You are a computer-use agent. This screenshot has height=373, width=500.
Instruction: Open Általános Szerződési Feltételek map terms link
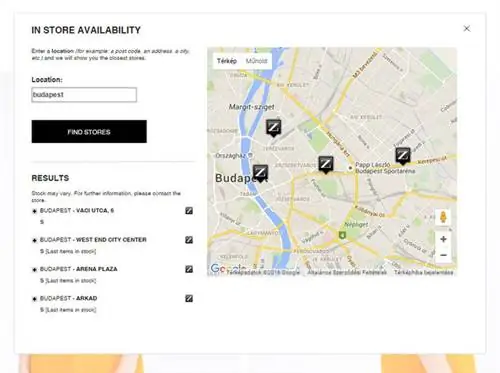coord(347,273)
